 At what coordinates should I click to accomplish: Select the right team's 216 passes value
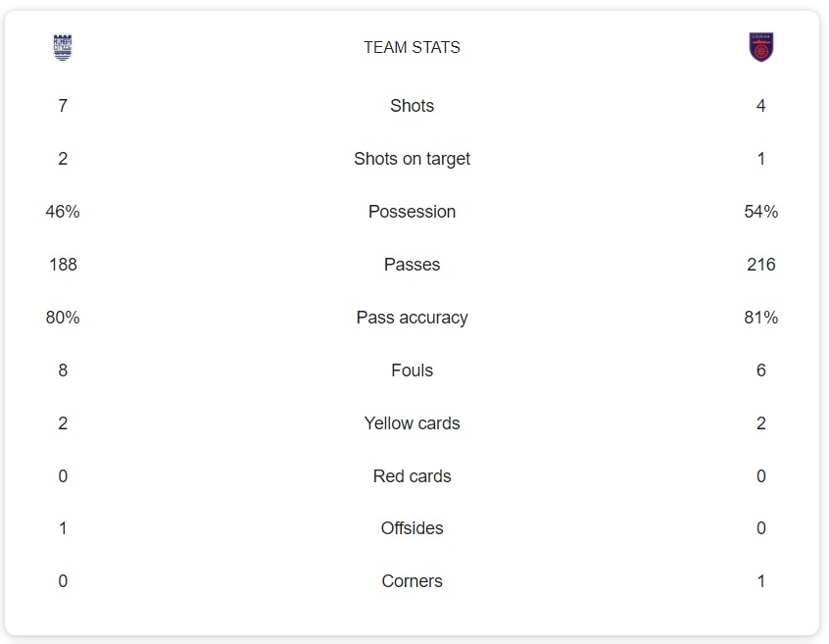click(x=760, y=265)
